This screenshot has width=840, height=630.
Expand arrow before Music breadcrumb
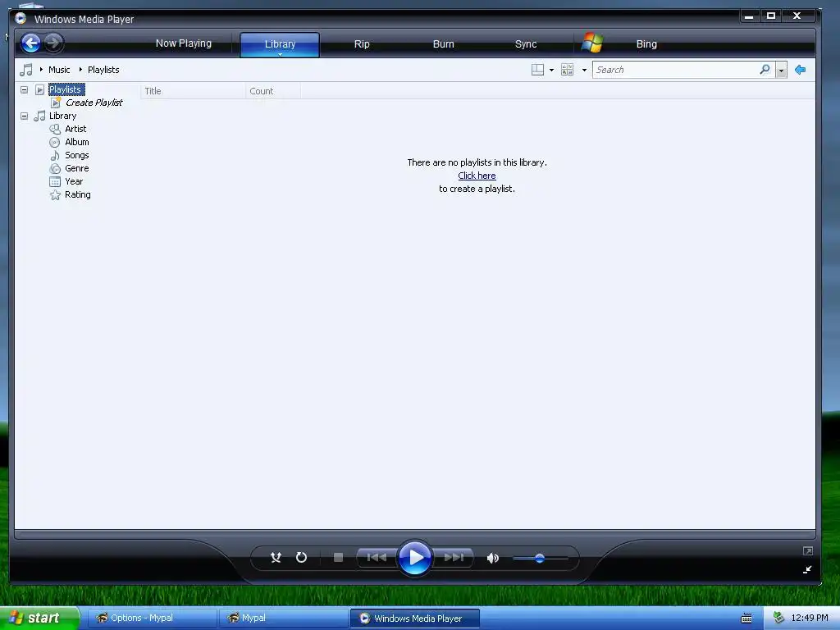click(x=41, y=70)
